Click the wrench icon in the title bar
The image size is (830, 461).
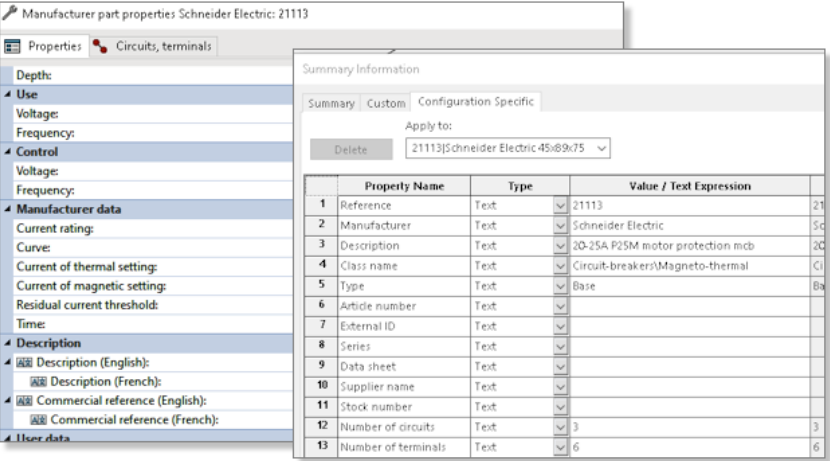(10, 13)
